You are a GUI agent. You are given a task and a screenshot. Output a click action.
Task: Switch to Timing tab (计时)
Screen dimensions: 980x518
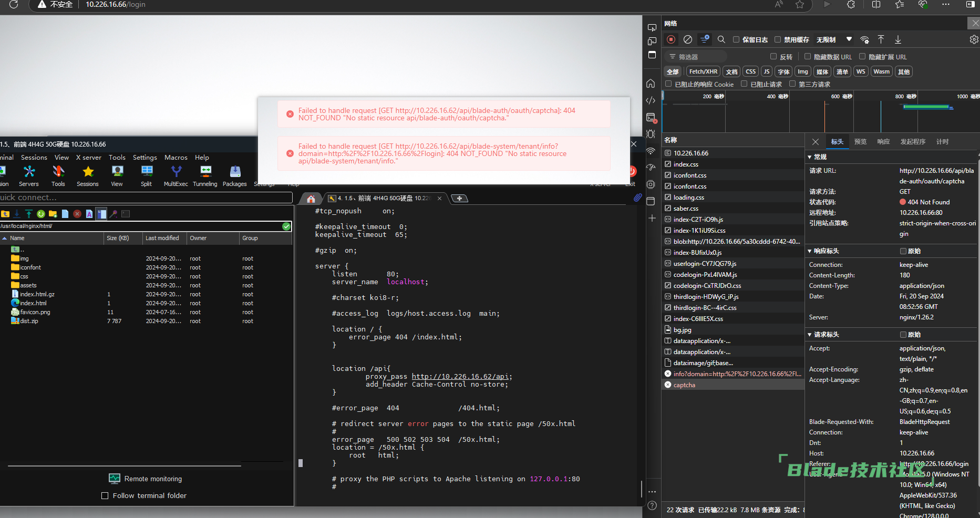pyautogui.click(x=942, y=142)
